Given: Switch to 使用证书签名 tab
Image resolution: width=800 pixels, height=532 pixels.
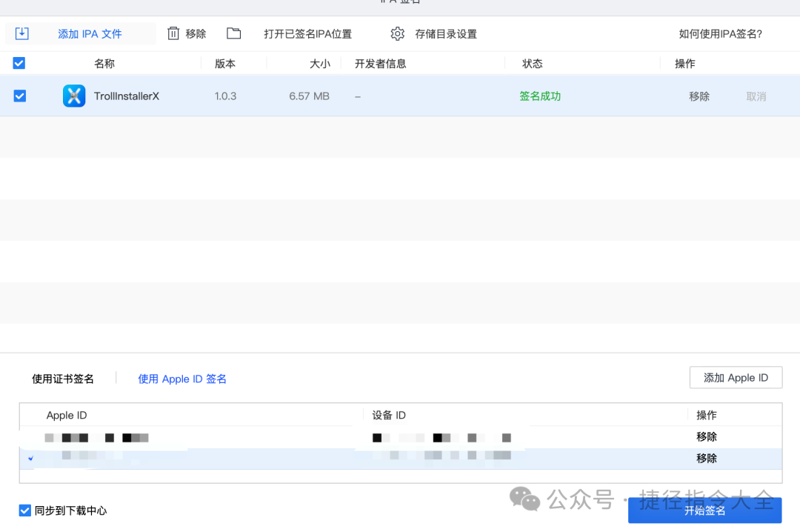Looking at the screenshot, I should (63, 379).
